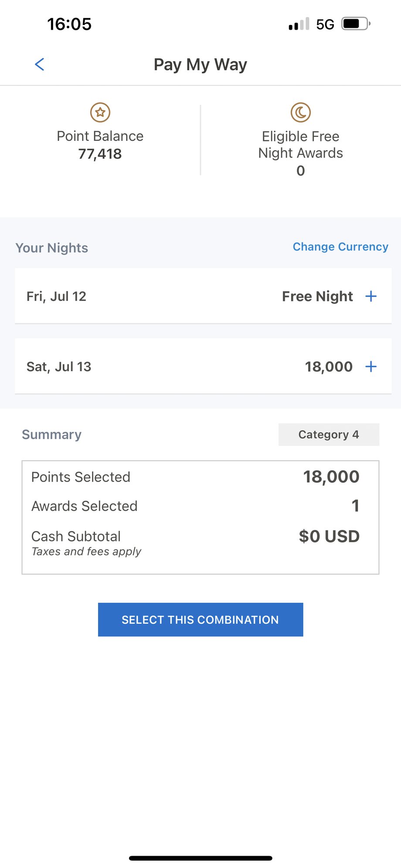Tap the home indicator bar at bottom
Viewport: 401px width, 868px height.
coord(200,858)
